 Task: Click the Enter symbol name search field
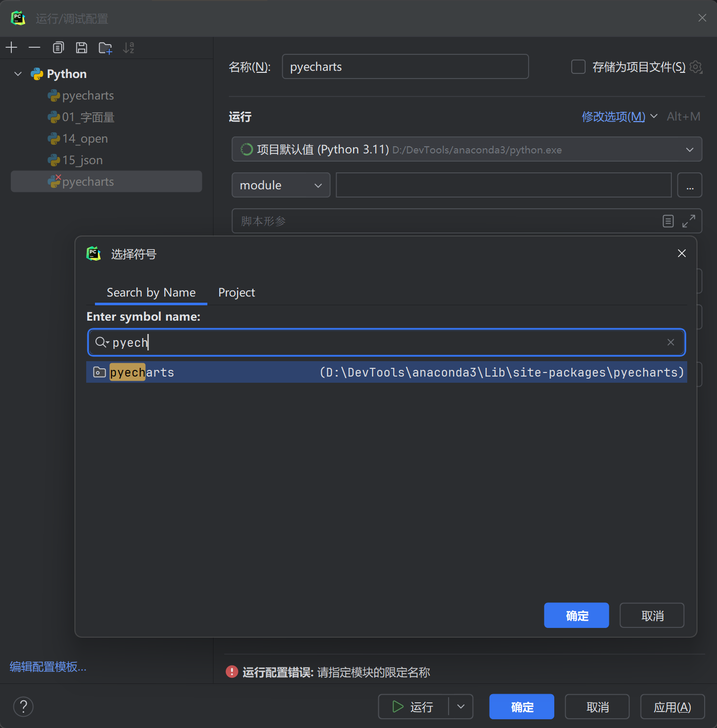386,342
